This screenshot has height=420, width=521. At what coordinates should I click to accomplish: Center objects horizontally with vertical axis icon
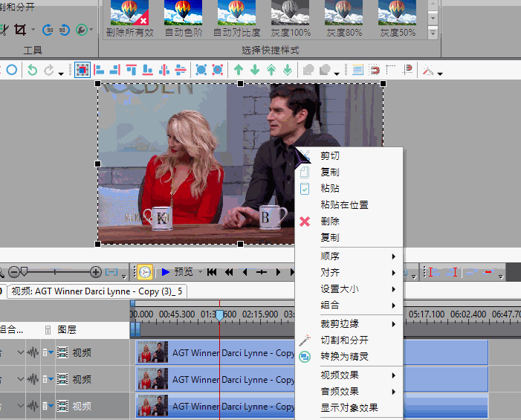click(x=164, y=70)
